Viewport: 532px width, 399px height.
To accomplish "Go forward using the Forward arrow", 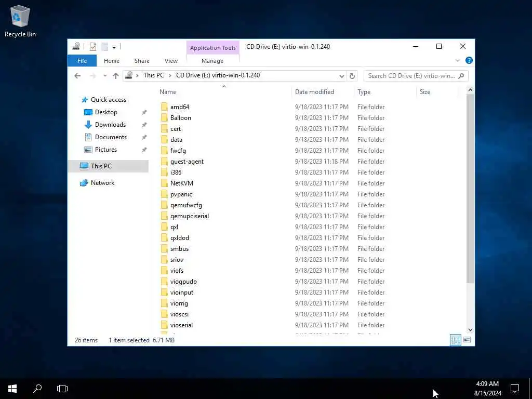I will pos(92,76).
